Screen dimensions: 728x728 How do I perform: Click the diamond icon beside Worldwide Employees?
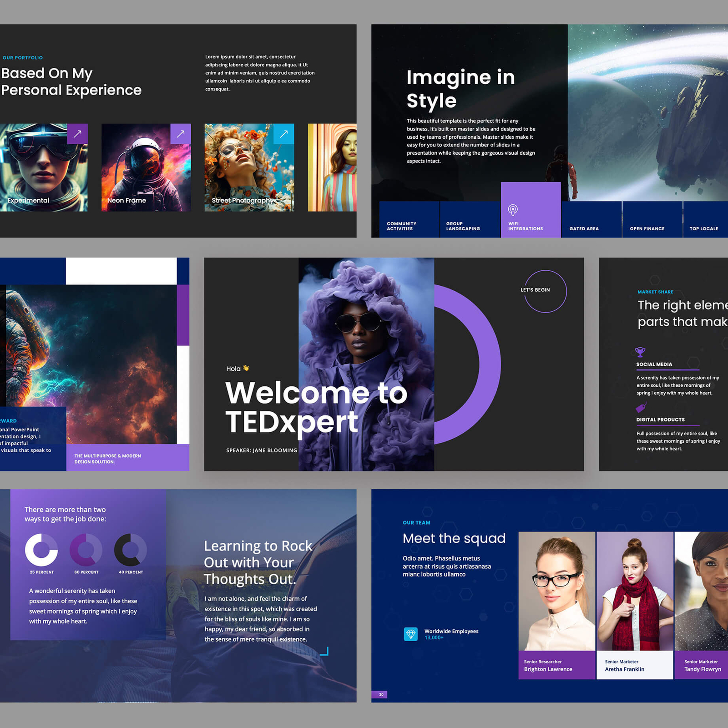click(x=411, y=634)
